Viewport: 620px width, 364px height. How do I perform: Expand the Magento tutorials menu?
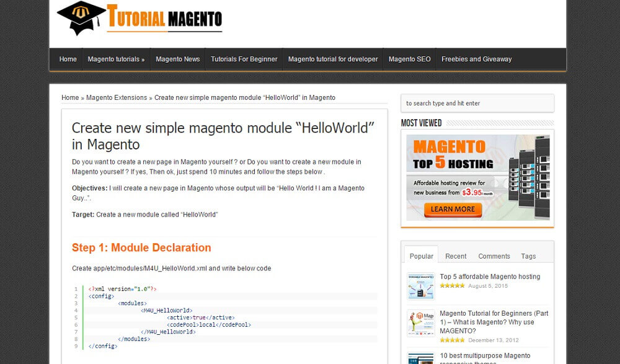point(116,60)
